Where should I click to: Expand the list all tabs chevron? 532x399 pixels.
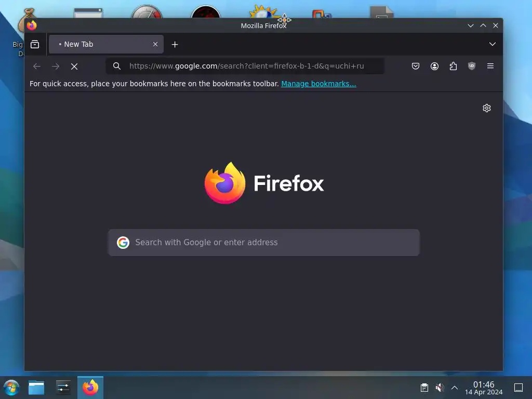click(493, 44)
